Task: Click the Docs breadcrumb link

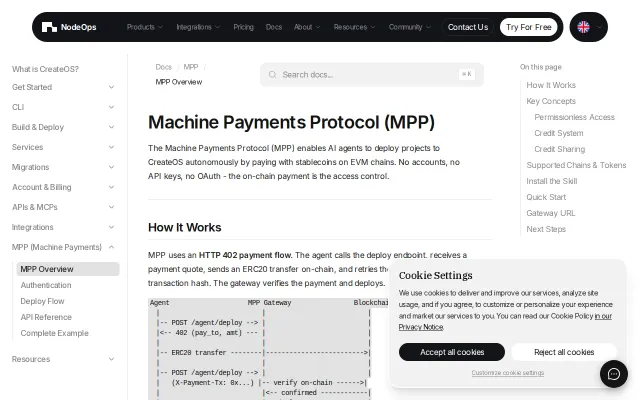Action: point(163,67)
